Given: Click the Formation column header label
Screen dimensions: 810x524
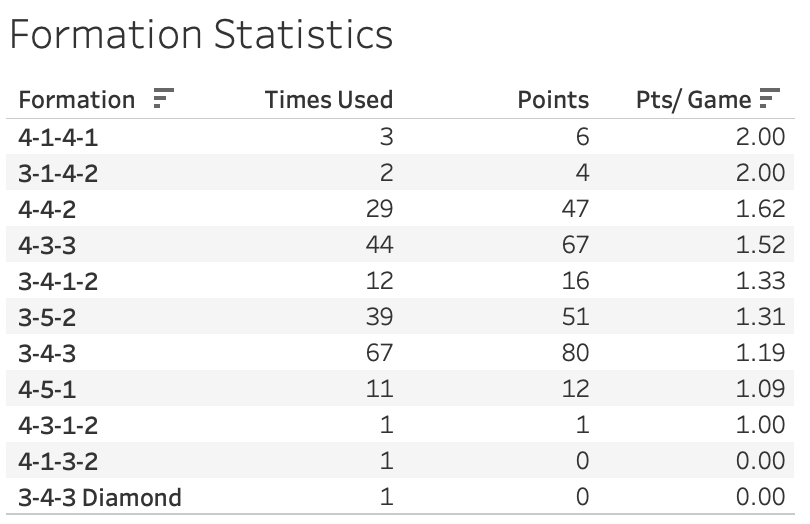Looking at the screenshot, I should 77,100.
